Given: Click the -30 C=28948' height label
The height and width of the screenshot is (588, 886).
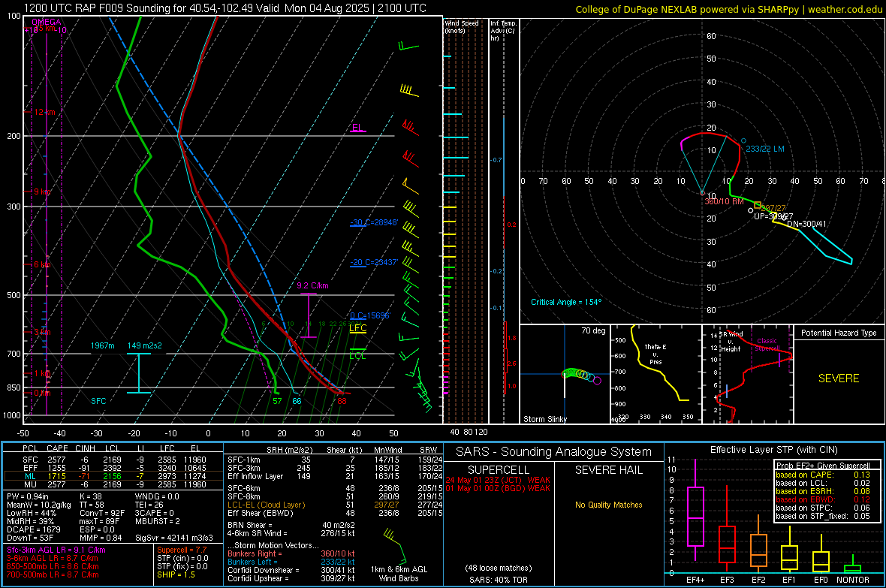Looking at the screenshot, I should 374,222.
